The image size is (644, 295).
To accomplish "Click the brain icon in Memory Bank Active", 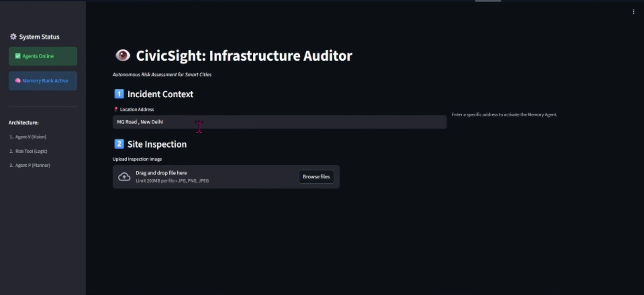I will pyautogui.click(x=18, y=81).
